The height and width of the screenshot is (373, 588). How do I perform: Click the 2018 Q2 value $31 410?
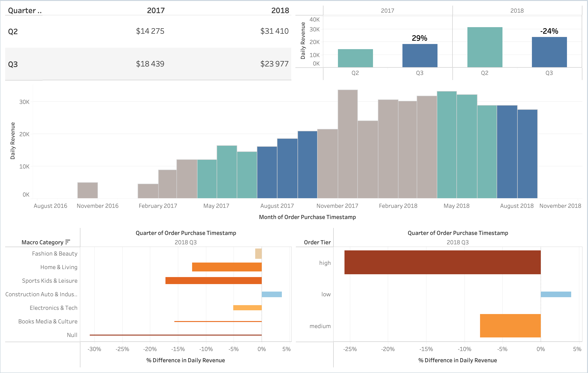[274, 31]
